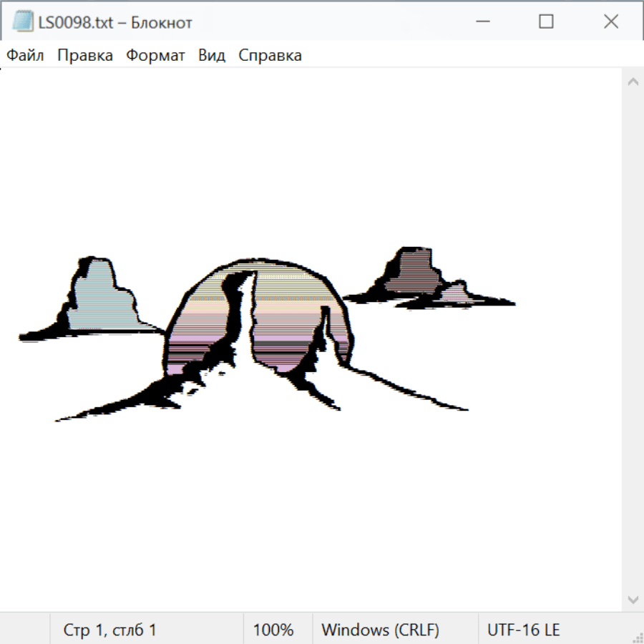The height and width of the screenshot is (644, 644).
Task: Click the scroll down arrow of the vertical scrollbar
Action: [x=633, y=599]
